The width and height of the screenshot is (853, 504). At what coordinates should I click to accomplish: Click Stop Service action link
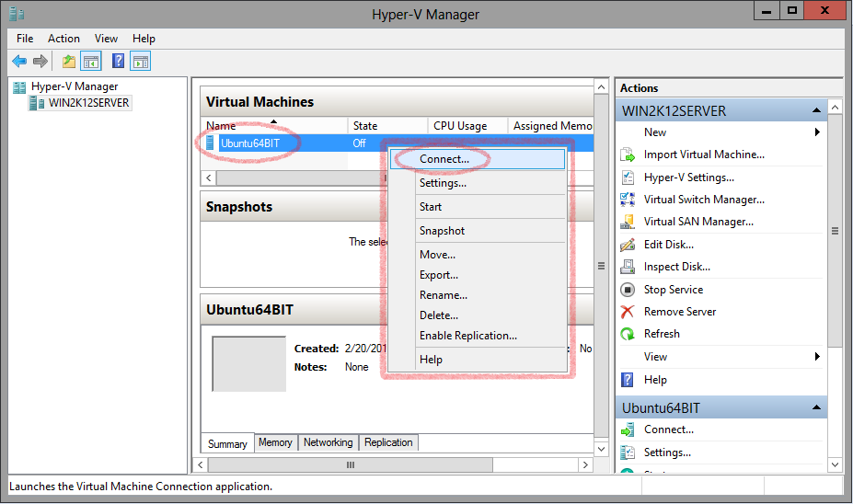(674, 290)
